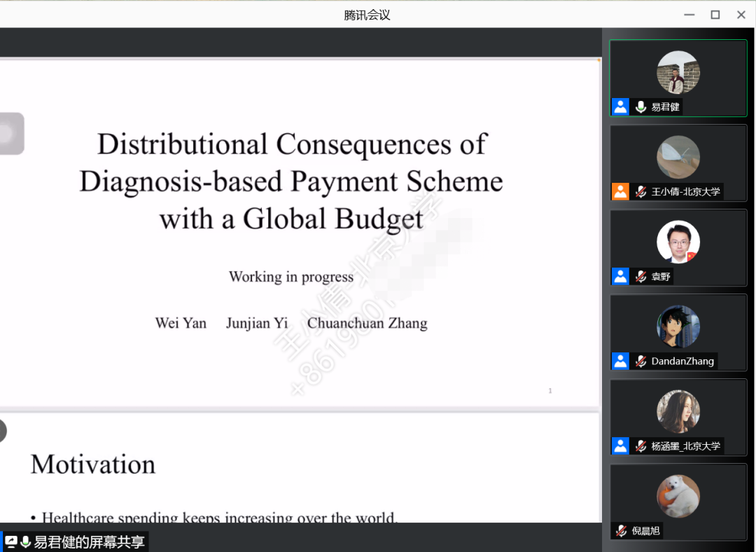
Task: Click the 王小倩-北京大学 participant avatar
Action: point(678,157)
